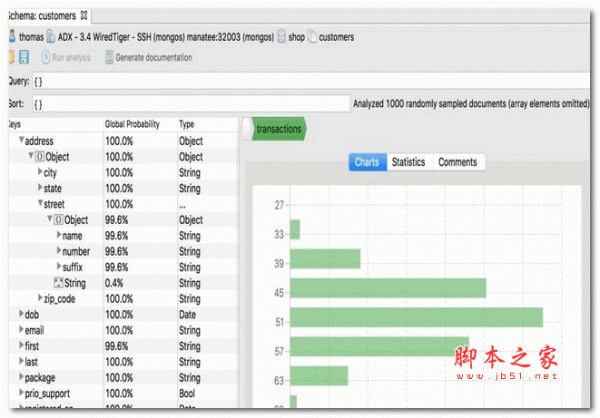Expand the number field
This screenshot has width=600, height=418.
tap(59, 251)
